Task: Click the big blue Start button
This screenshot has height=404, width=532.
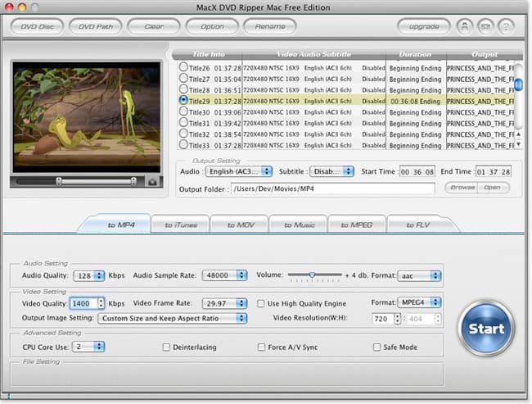Action: point(487,329)
